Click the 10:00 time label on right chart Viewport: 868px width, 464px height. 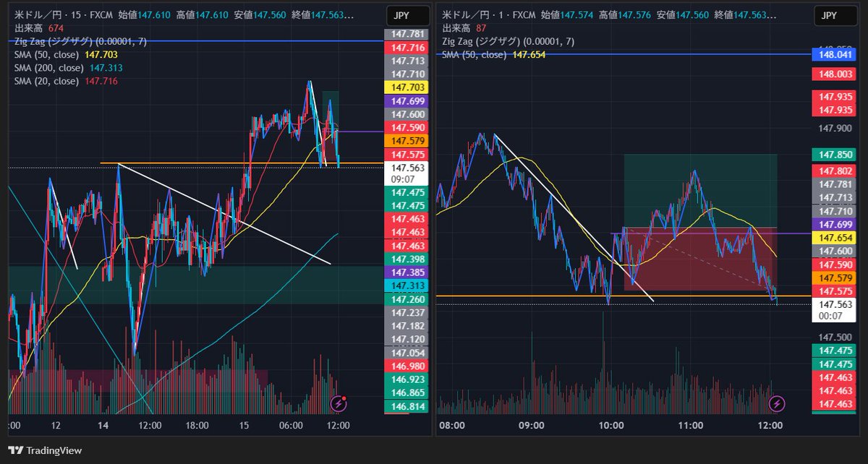[x=611, y=426]
